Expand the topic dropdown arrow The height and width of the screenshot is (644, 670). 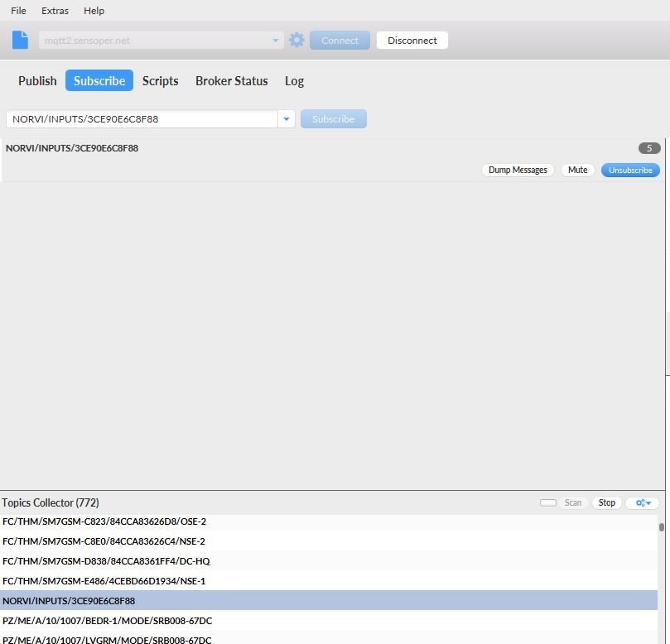click(287, 119)
